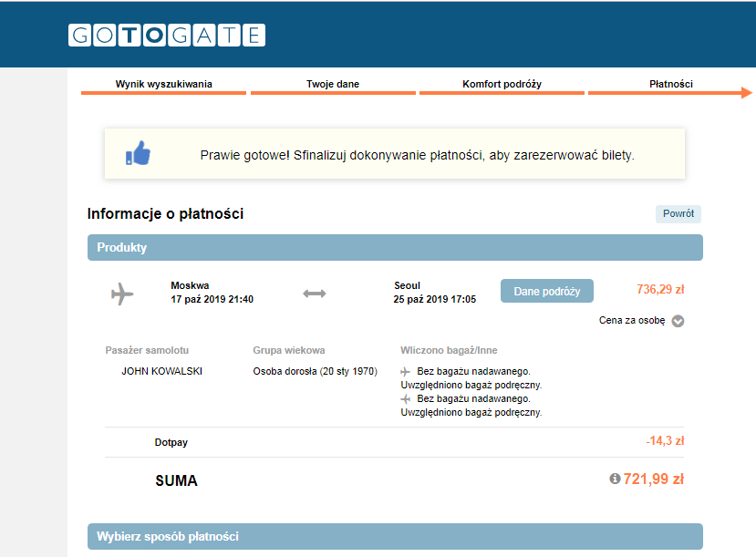
Task: Click the Wliczono bagaż/Inne column header
Action: [x=449, y=350]
